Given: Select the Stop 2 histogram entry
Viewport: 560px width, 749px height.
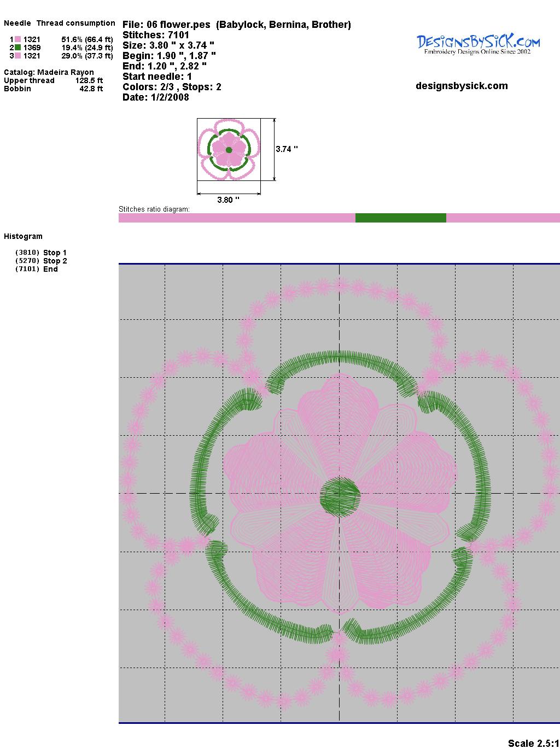Looking at the screenshot, I should (41, 261).
